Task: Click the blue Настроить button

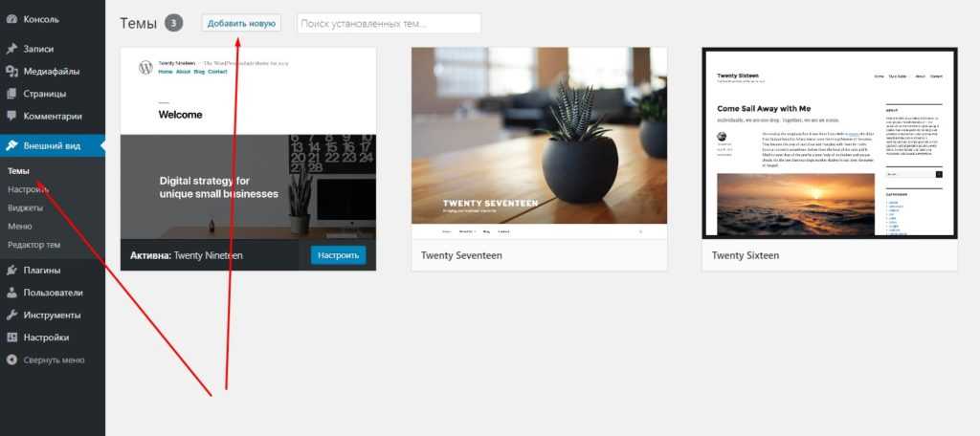Action: click(338, 255)
